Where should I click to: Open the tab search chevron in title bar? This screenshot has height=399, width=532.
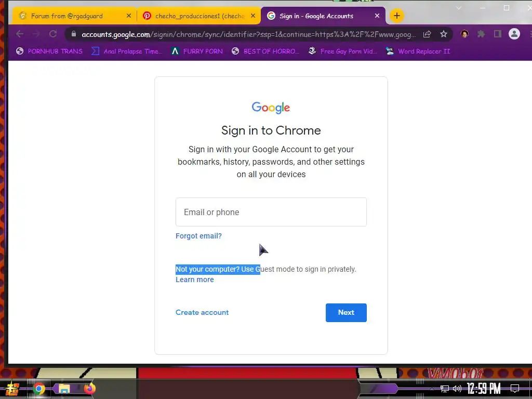459,8
